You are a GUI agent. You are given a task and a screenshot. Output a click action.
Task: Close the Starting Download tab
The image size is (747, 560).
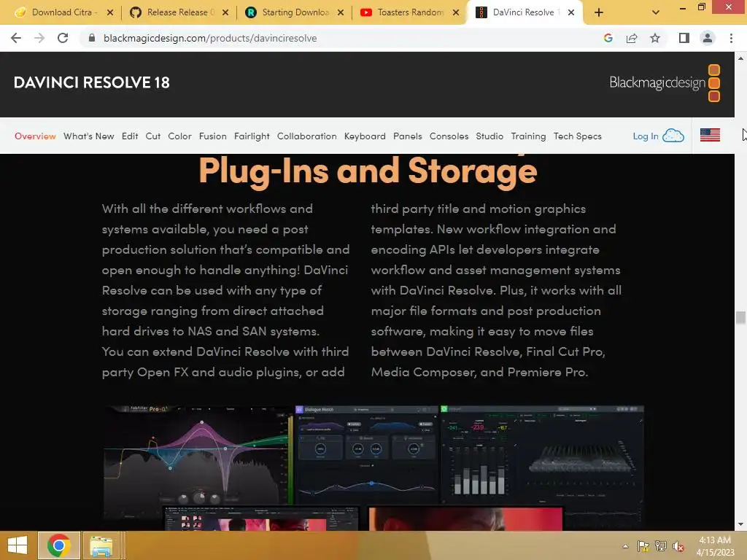tap(341, 12)
